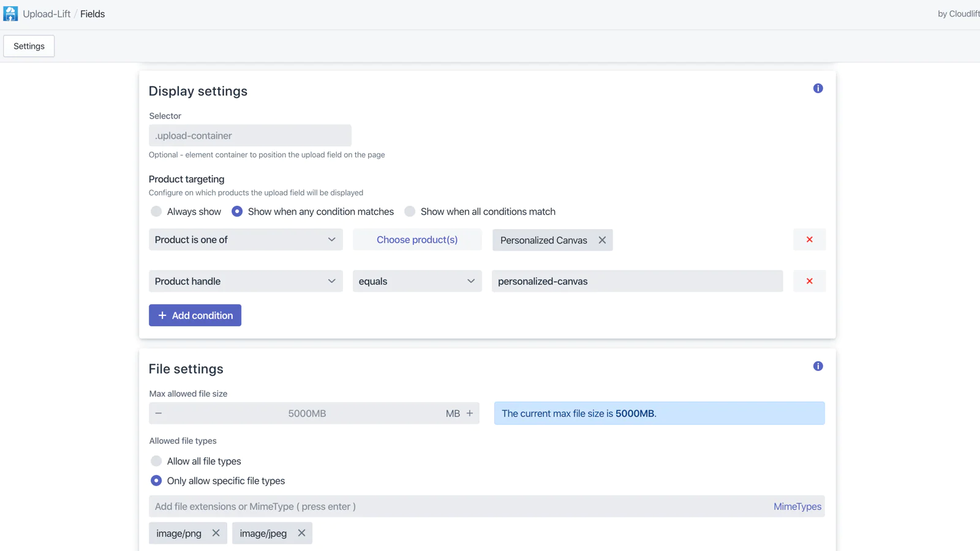Select the 'Always show' radio option
Viewport: 980px width, 551px height.
click(x=156, y=211)
